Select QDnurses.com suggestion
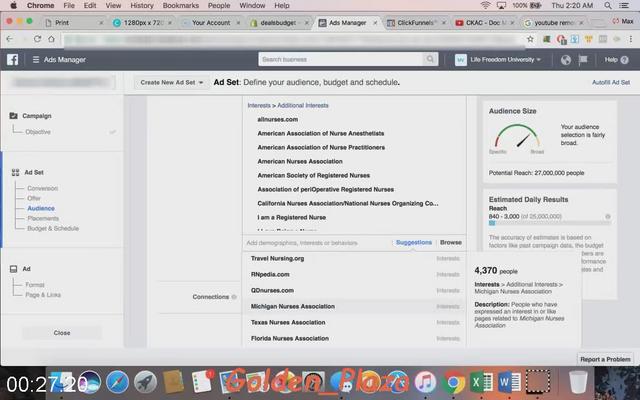The image size is (640, 400). [x=354, y=291]
